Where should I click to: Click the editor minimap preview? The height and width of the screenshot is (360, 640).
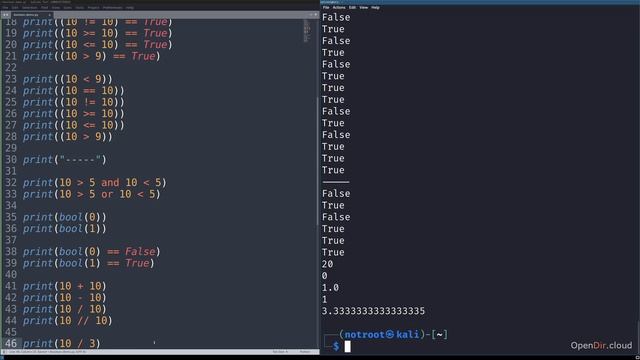(307, 31)
